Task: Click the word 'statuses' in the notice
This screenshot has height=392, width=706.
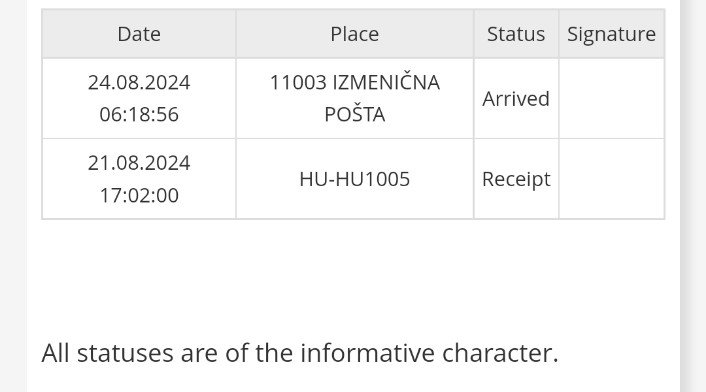Action: [x=125, y=353]
